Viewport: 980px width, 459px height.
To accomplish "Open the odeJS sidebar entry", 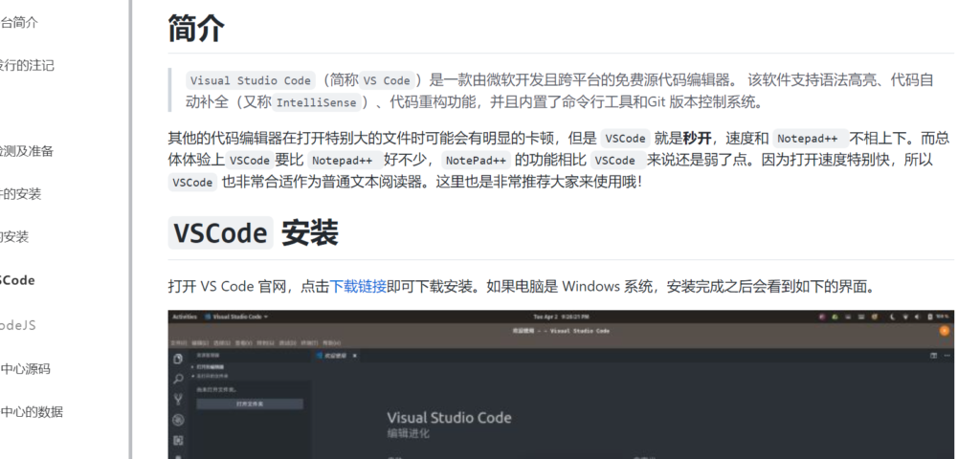I will 17,325.
